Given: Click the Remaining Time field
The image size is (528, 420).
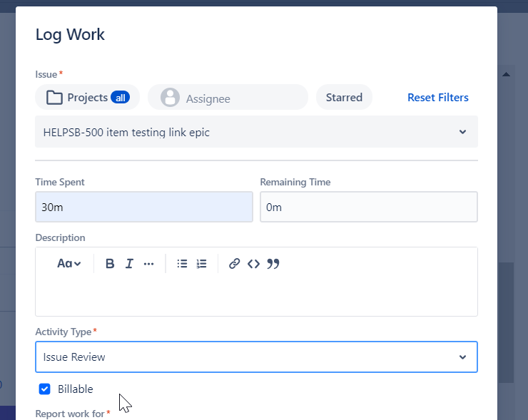Looking at the screenshot, I should pos(369,207).
